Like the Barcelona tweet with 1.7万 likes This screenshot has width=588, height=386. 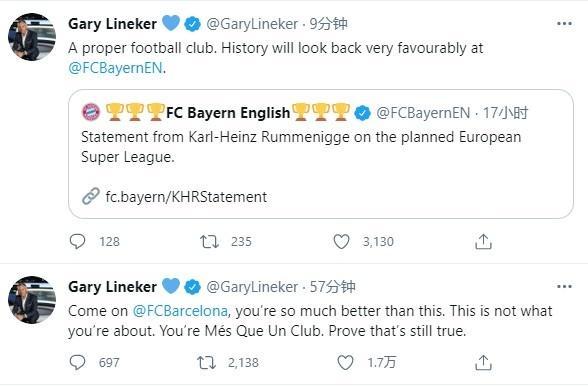[345, 363]
